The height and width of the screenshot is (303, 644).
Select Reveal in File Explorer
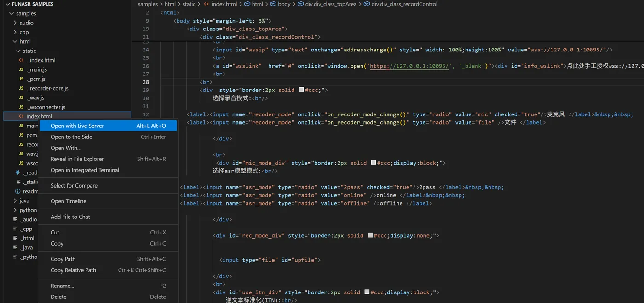pos(108,159)
